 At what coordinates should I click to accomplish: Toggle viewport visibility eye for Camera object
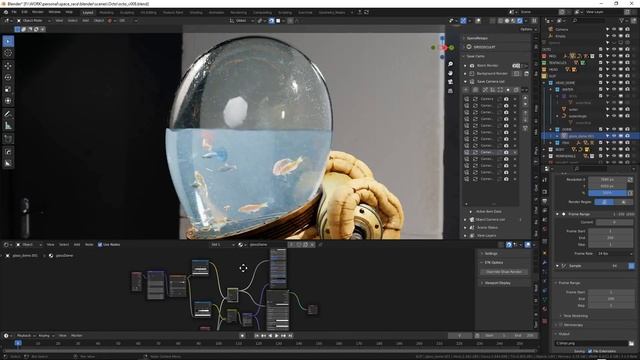614,29
